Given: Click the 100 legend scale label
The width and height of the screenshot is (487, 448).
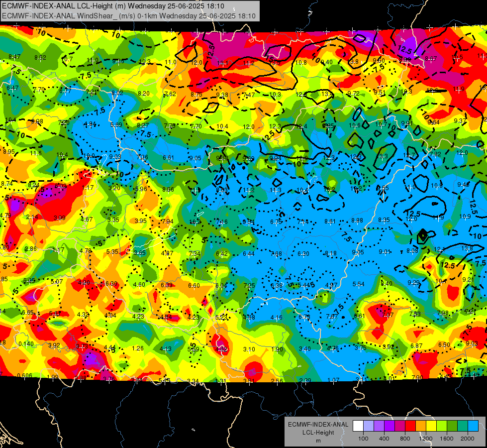Looking at the screenshot, I should (363, 439).
